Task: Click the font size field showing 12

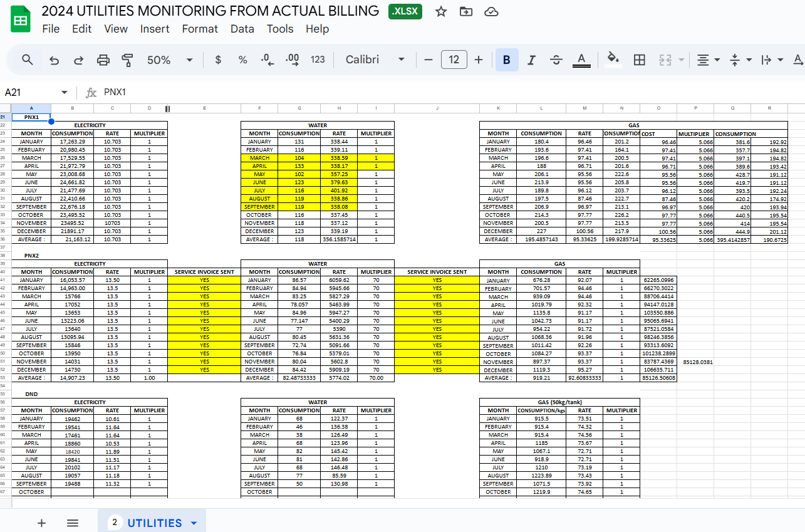Action: coord(454,60)
